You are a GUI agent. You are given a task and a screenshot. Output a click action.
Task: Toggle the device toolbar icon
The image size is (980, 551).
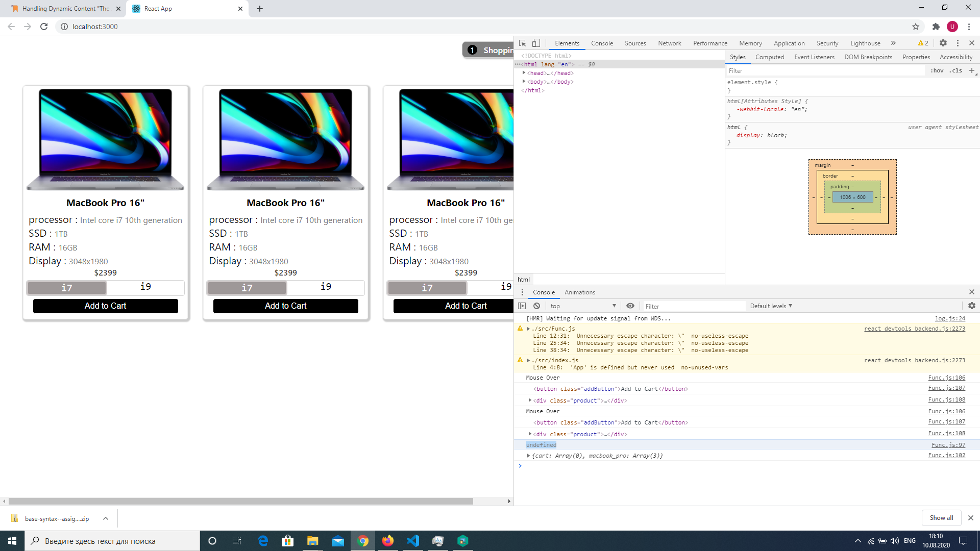pyautogui.click(x=536, y=43)
